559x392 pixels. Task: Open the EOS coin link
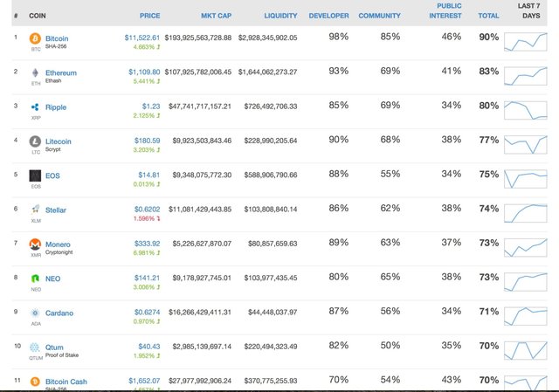pyautogui.click(x=52, y=175)
